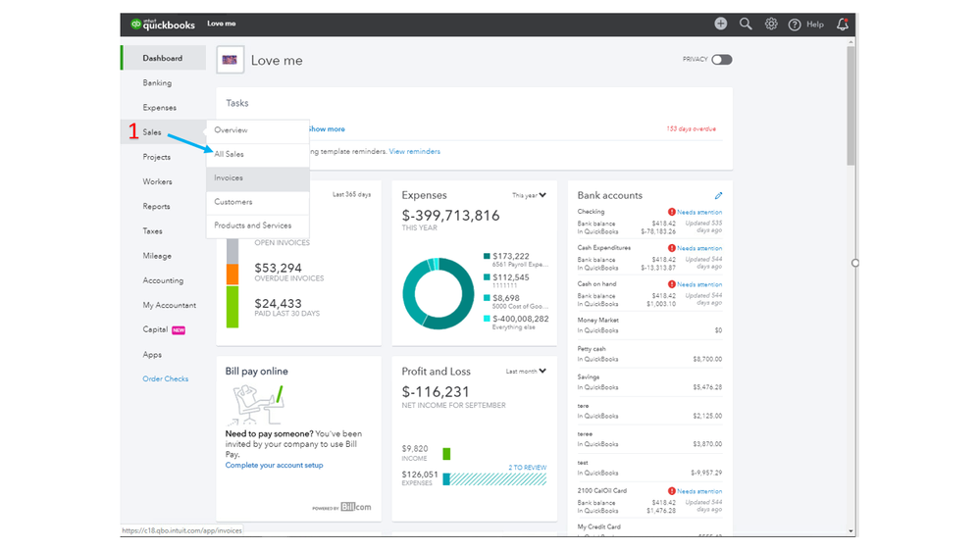
Task: Open the settings gear icon
Action: pos(771,24)
